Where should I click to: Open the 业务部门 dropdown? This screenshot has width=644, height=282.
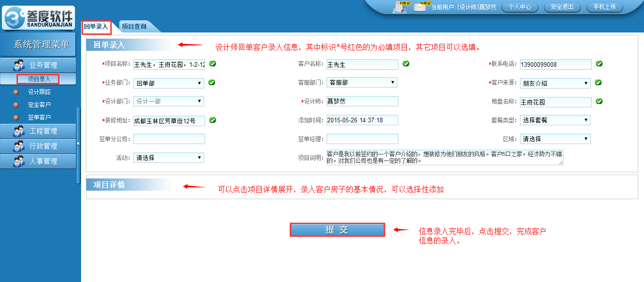pyautogui.click(x=169, y=83)
